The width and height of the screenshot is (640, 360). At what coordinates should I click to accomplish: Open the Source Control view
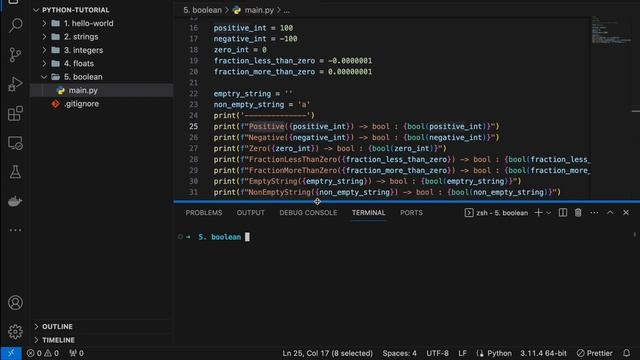click(15, 55)
